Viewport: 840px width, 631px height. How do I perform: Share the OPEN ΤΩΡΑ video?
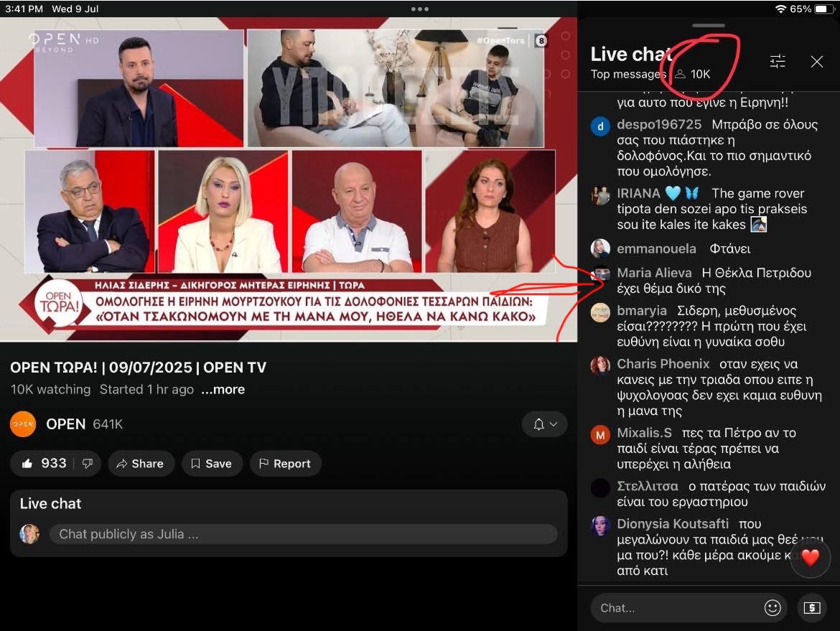pyautogui.click(x=140, y=463)
